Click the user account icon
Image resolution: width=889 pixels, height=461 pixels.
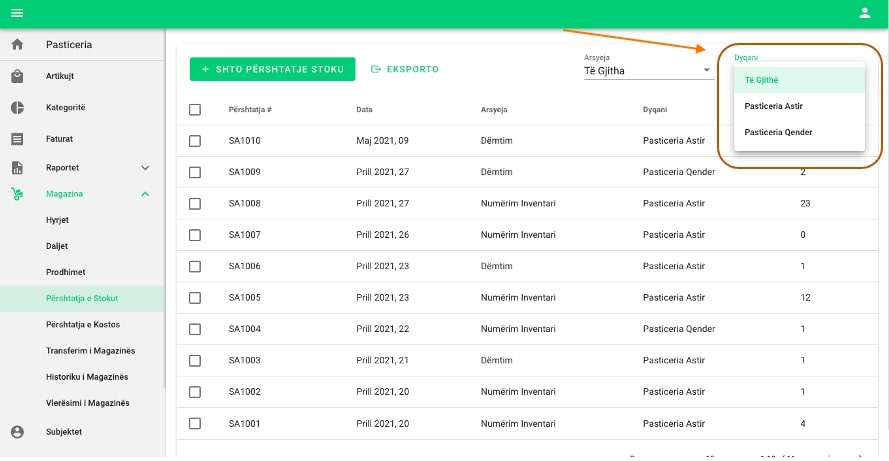pos(865,13)
